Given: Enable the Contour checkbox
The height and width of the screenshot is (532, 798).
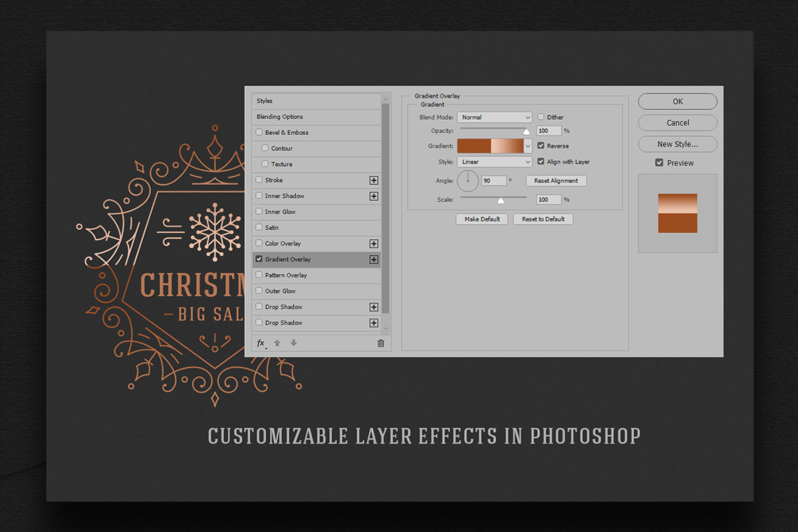Looking at the screenshot, I should 265,148.
